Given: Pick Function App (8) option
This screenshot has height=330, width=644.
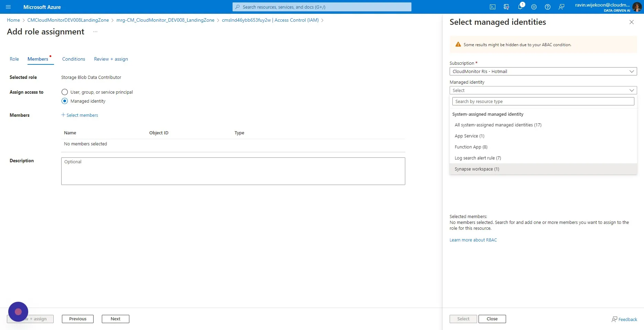Looking at the screenshot, I should [x=543, y=147].
